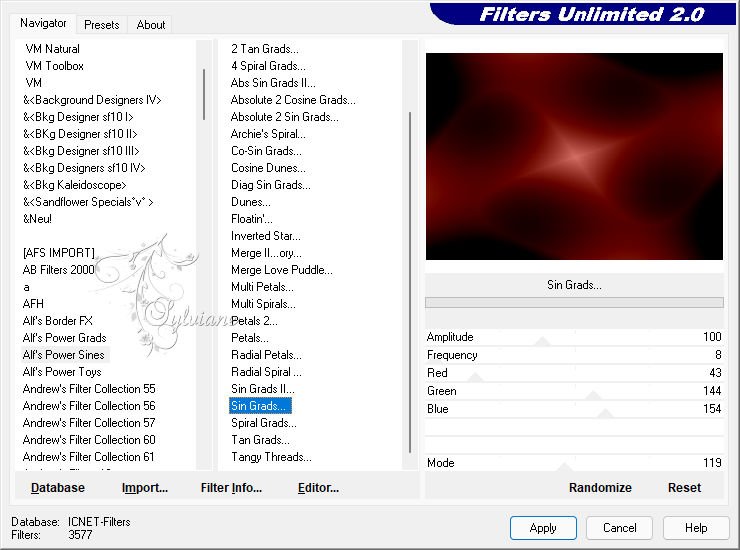This screenshot has height=550, width=740.
Task: Adjust the Mode slider
Action: 574,463
